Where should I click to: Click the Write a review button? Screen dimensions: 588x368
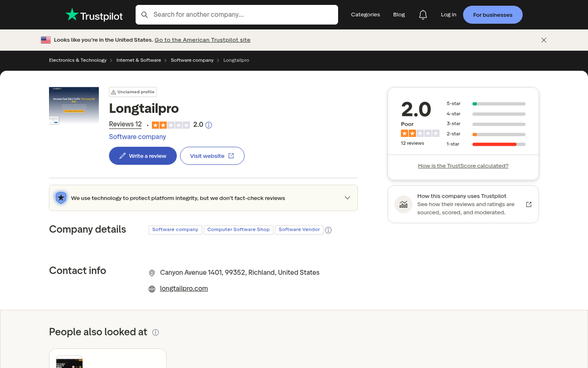(x=143, y=156)
